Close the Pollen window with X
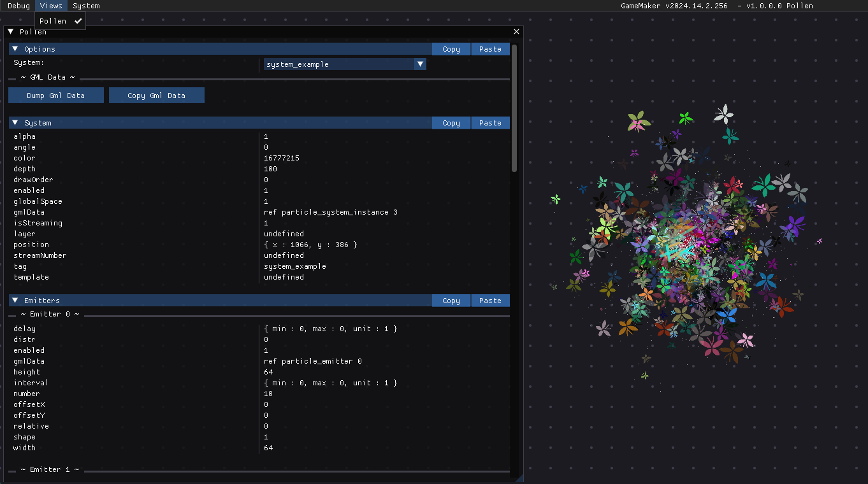The height and width of the screenshot is (484, 868). coord(516,32)
